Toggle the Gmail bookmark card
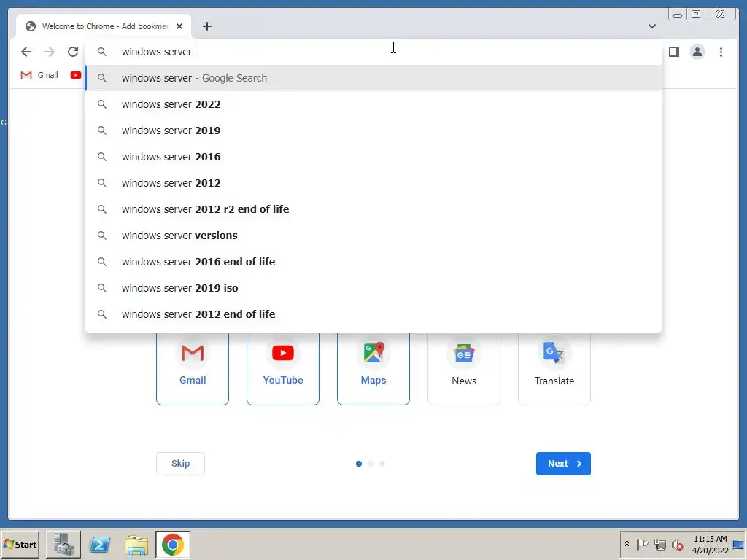The height and width of the screenshot is (560, 747). (193, 369)
